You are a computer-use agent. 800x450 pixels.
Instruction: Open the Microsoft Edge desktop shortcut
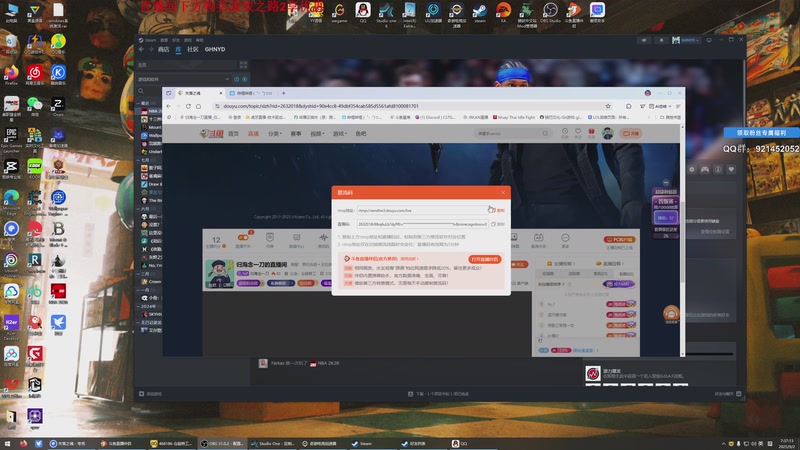(11, 203)
